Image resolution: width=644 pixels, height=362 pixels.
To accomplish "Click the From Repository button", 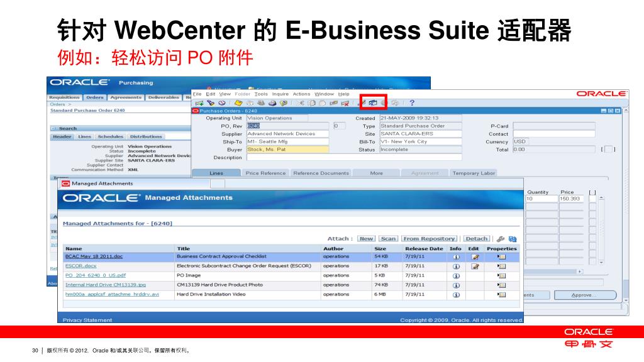I will pyautogui.click(x=429, y=239).
